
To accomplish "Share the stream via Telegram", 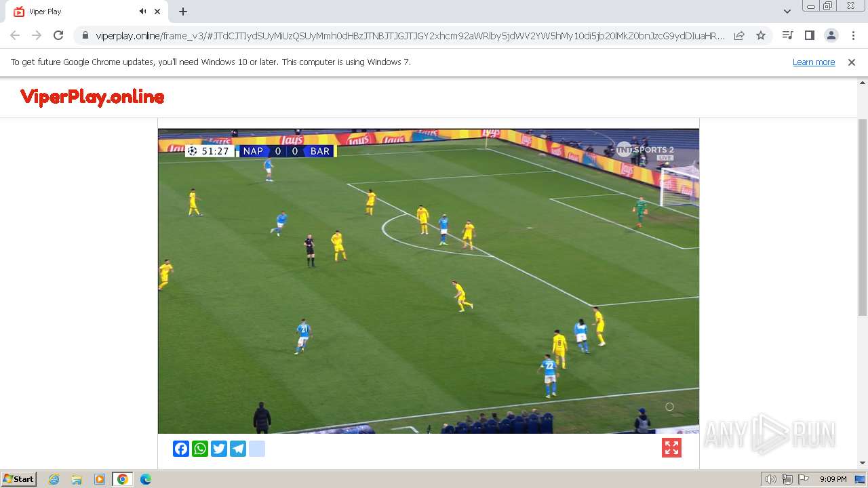I will (238, 449).
